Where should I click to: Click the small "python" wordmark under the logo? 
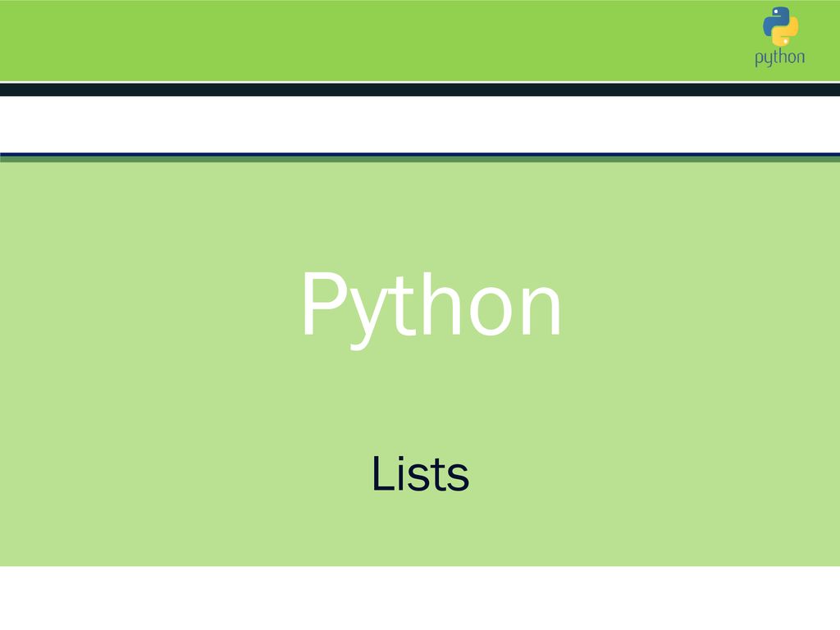(780, 58)
